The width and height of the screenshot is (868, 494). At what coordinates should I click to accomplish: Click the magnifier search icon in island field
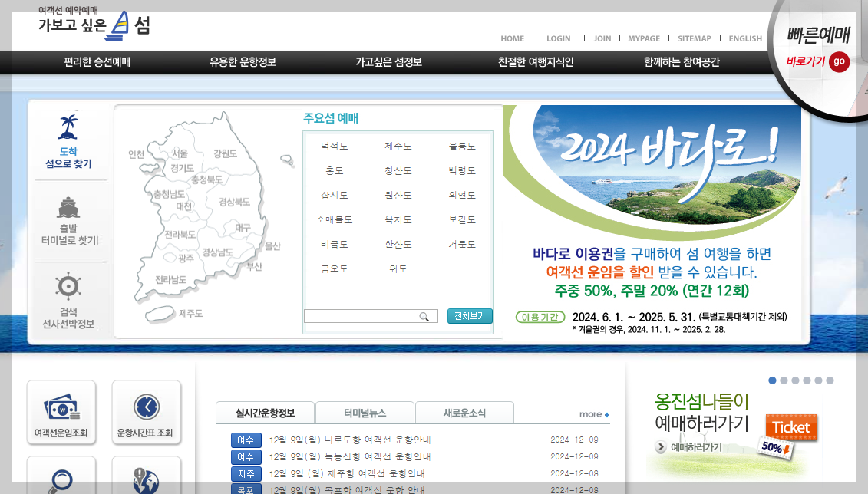tap(424, 317)
